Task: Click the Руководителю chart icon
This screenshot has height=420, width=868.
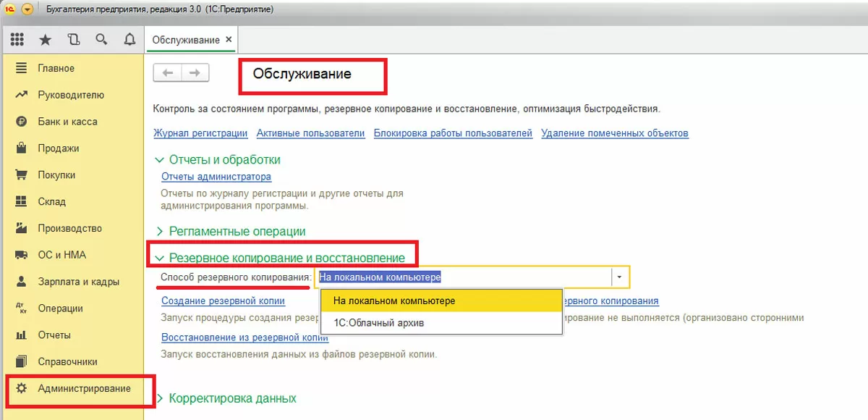Action: pos(22,95)
